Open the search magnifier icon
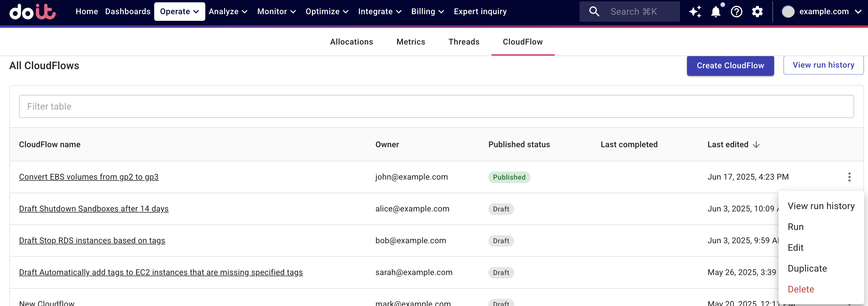The height and width of the screenshot is (306, 868). [x=594, y=12]
